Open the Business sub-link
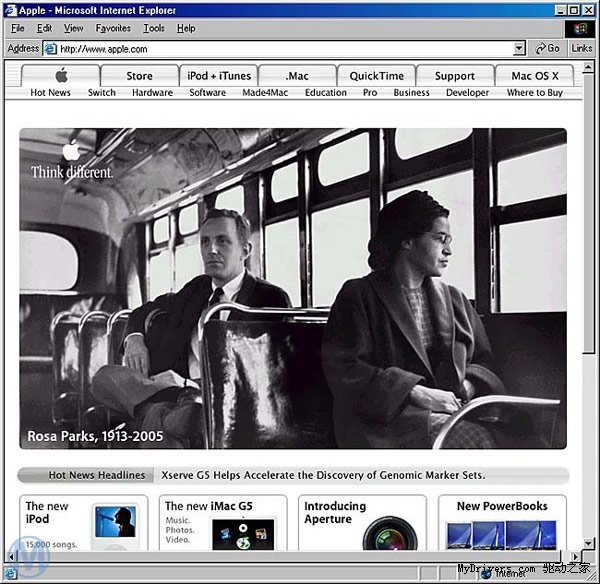This screenshot has width=600, height=584. point(411,93)
